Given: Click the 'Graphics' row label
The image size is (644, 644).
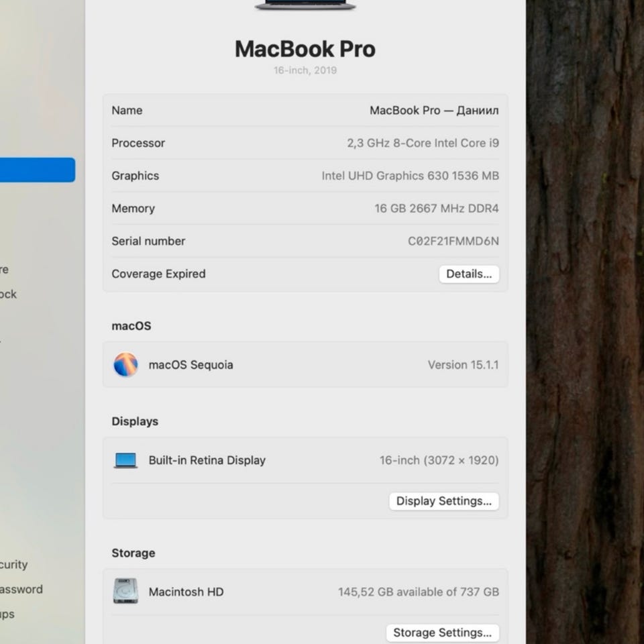Looking at the screenshot, I should (136, 176).
